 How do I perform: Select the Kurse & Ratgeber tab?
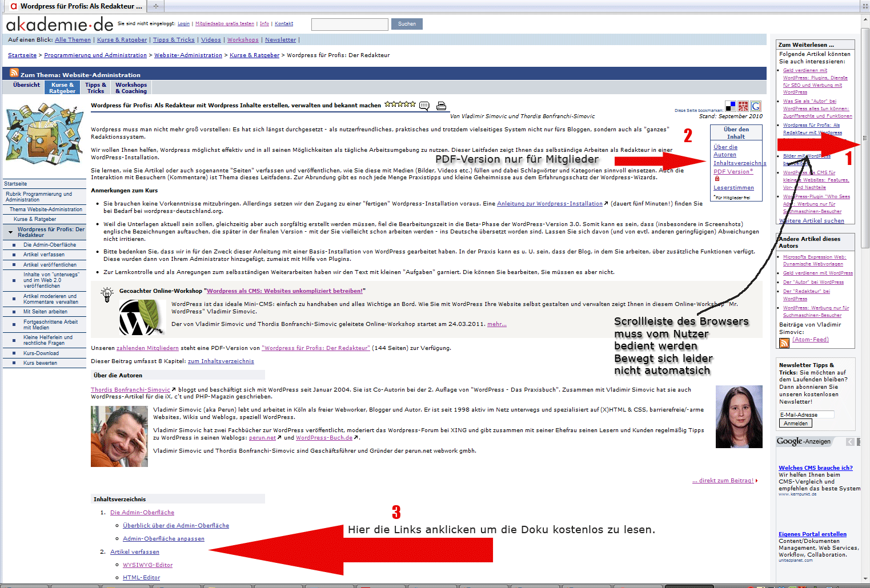[x=62, y=88]
